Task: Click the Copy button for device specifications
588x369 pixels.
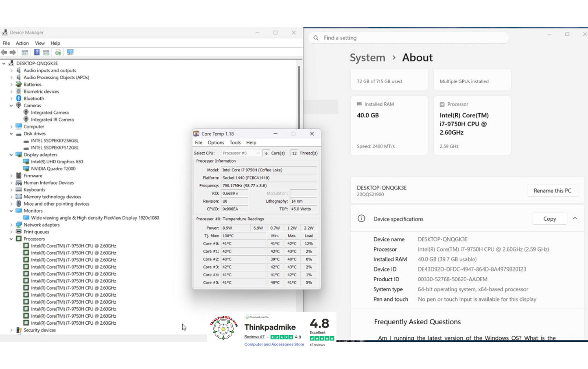Action: (549, 219)
